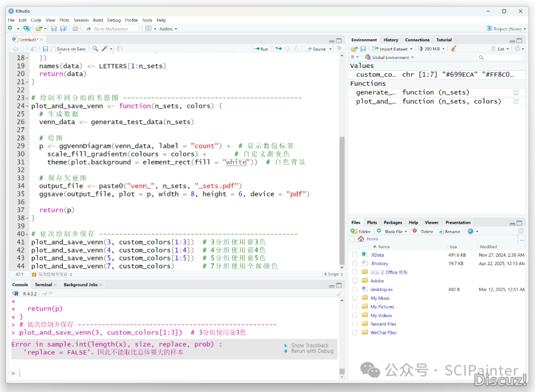Switch to the History tab
Viewport: 535px width, 392px height.
tap(391, 40)
